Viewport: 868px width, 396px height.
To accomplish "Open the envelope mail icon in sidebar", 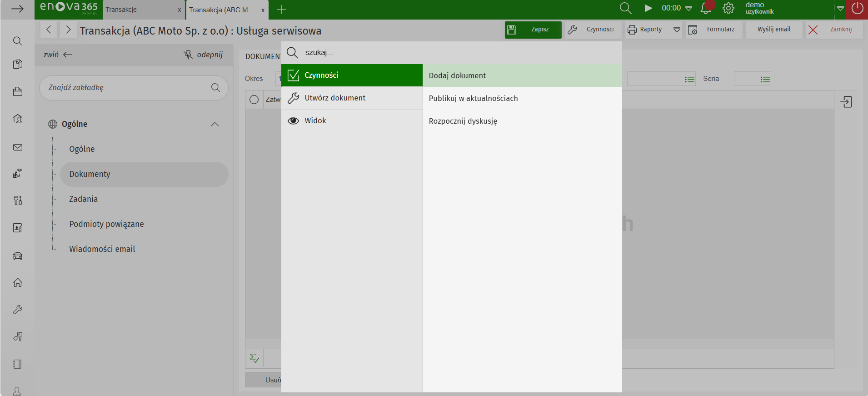I will (18, 147).
